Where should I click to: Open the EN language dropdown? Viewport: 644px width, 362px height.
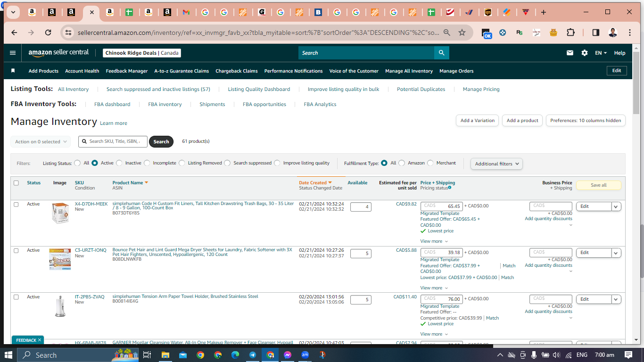[x=601, y=53]
